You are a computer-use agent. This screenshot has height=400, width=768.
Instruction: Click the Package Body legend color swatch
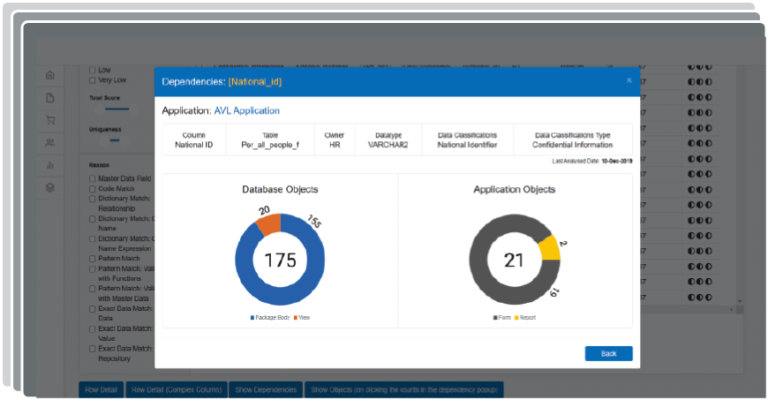tap(251, 317)
